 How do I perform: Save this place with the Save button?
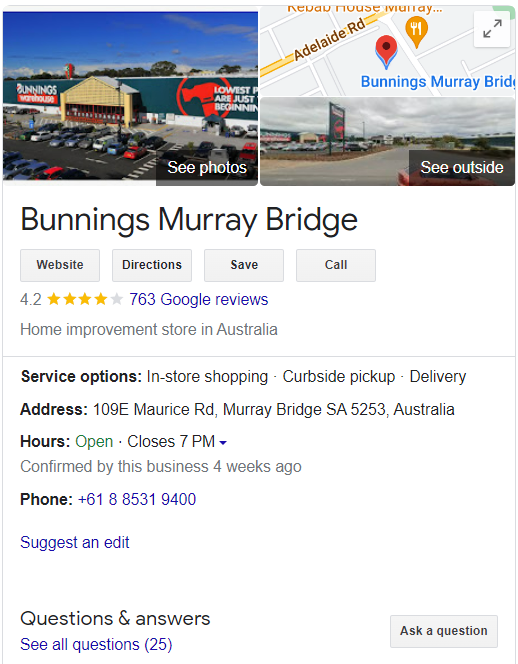[244, 265]
